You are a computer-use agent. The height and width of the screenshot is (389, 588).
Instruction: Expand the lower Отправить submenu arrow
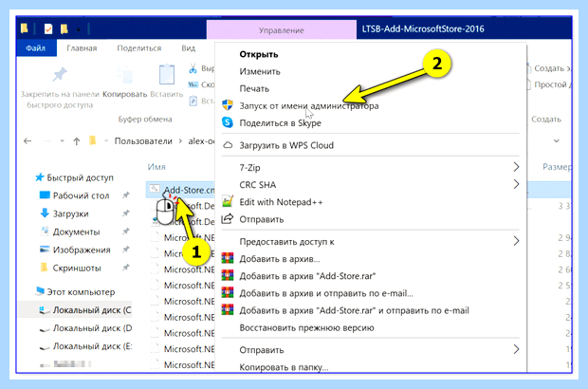point(516,349)
